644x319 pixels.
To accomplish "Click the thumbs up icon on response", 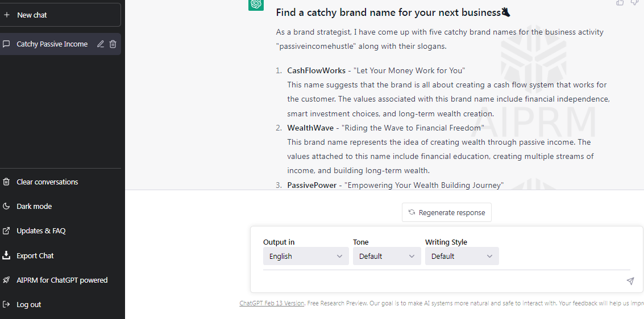I will coord(620,2).
